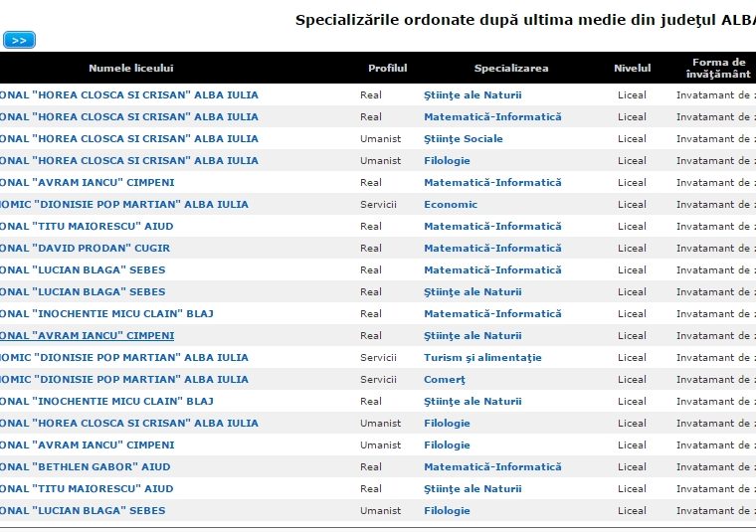Image resolution: width=756 pixels, height=532 pixels.
Task: Open Titu Maiorescu Aiud link in Matematică-Informatică row
Action: point(87,227)
